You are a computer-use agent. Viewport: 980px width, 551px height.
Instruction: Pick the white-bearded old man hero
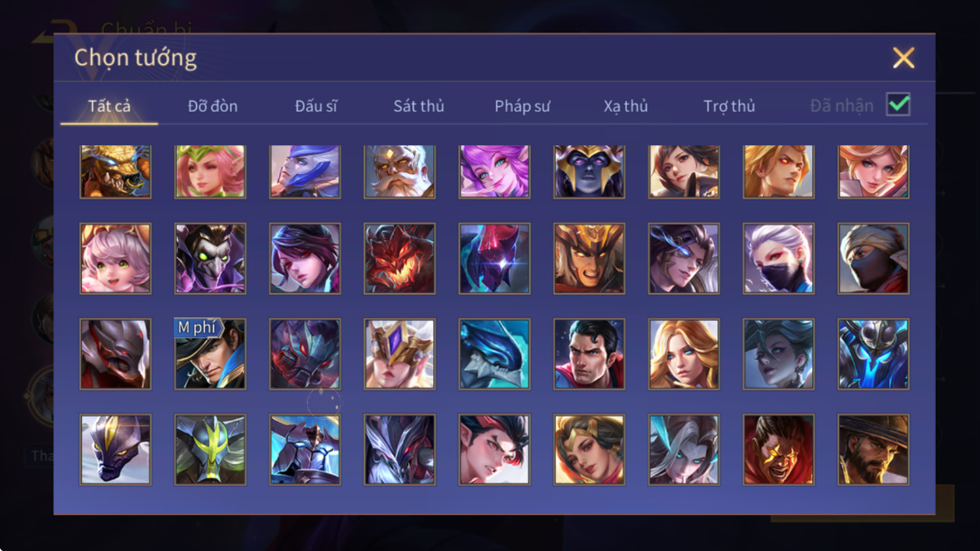tap(400, 171)
